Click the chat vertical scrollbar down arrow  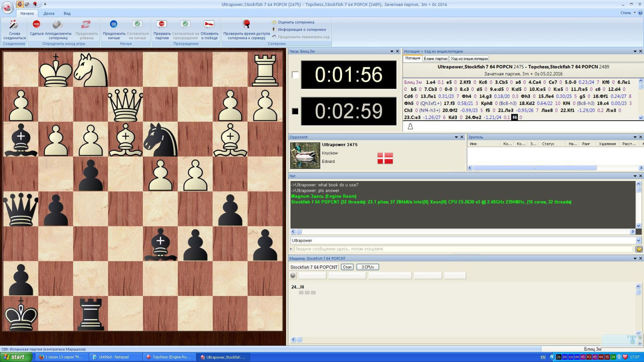[x=638, y=226]
